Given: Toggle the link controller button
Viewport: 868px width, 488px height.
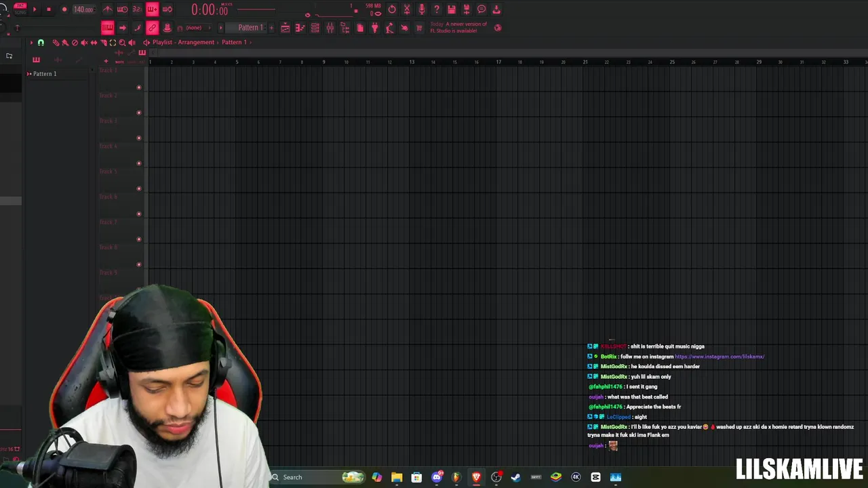Looking at the screenshot, I should point(152,28).
